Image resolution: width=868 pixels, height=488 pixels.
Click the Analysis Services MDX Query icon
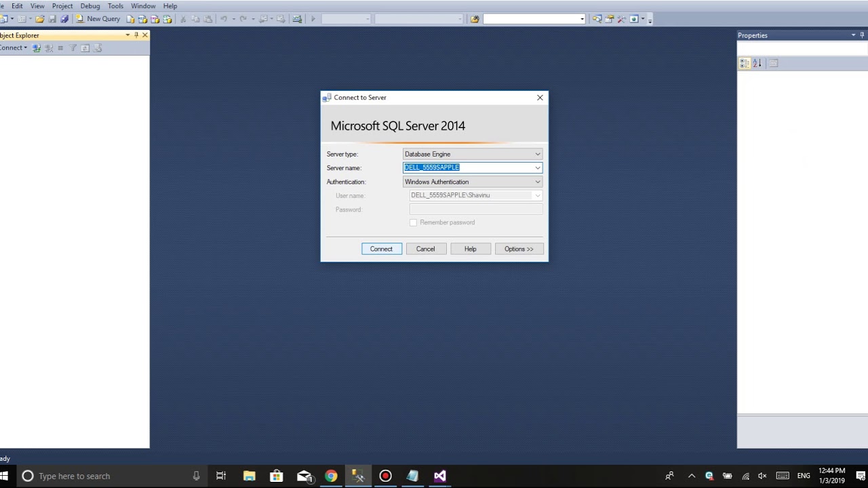pos(143,19)
